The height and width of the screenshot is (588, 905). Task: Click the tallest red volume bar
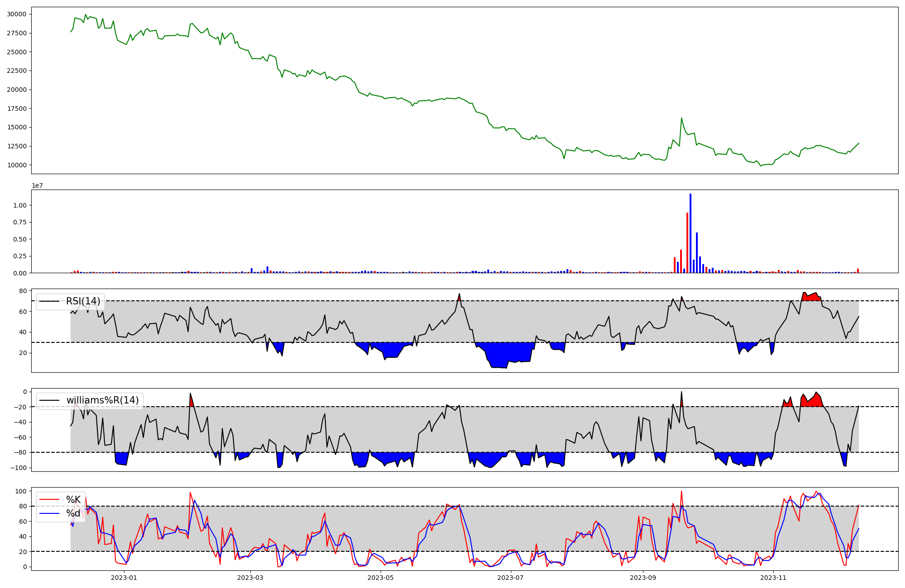pos(687,242)
